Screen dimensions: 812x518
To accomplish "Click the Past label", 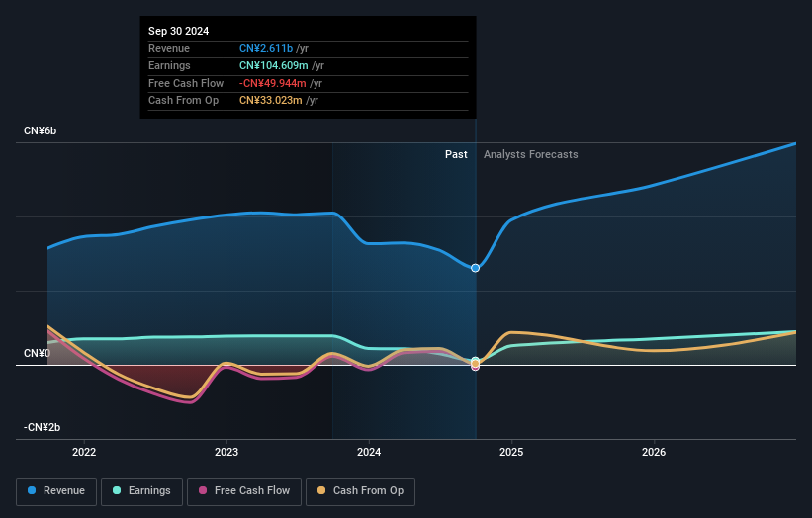I will pos(456,154).
